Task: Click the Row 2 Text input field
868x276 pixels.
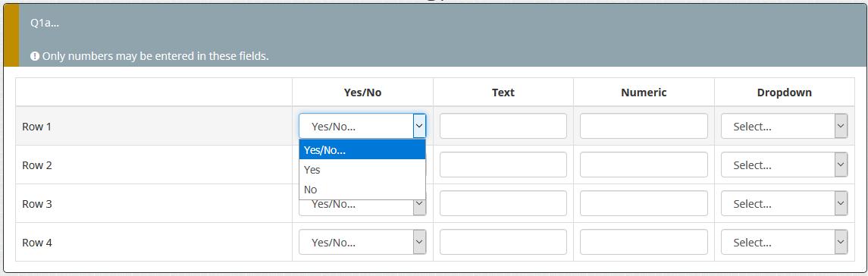Action: (503, 165)
